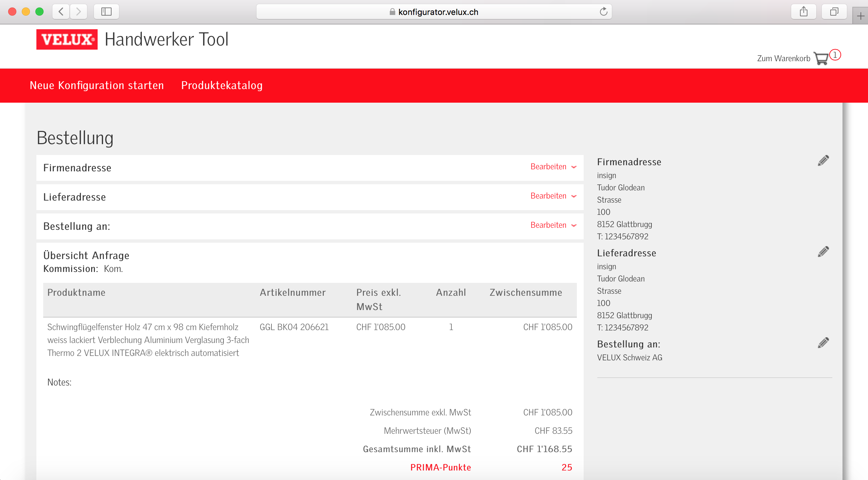The image size is (868, 480).
Task: Click the Notes: label
Action: [59, 382]
